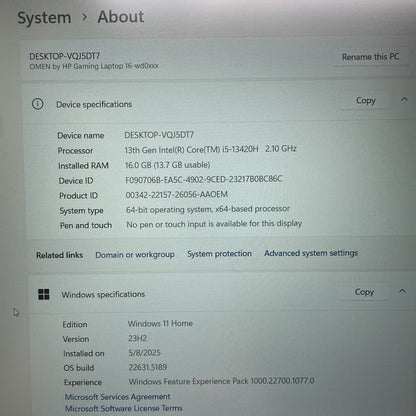Screen dimensions: 416x416
Task: Select the Pen and touch value text
Action: 214,224
